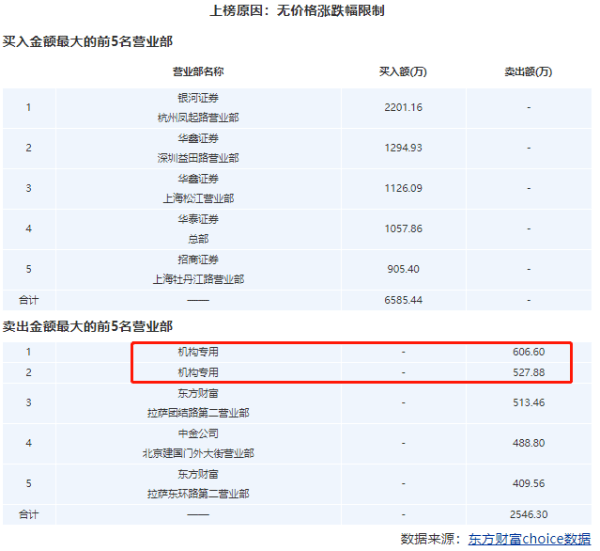Select the 华泰证券 总部 name

click(x=198, y=229)
